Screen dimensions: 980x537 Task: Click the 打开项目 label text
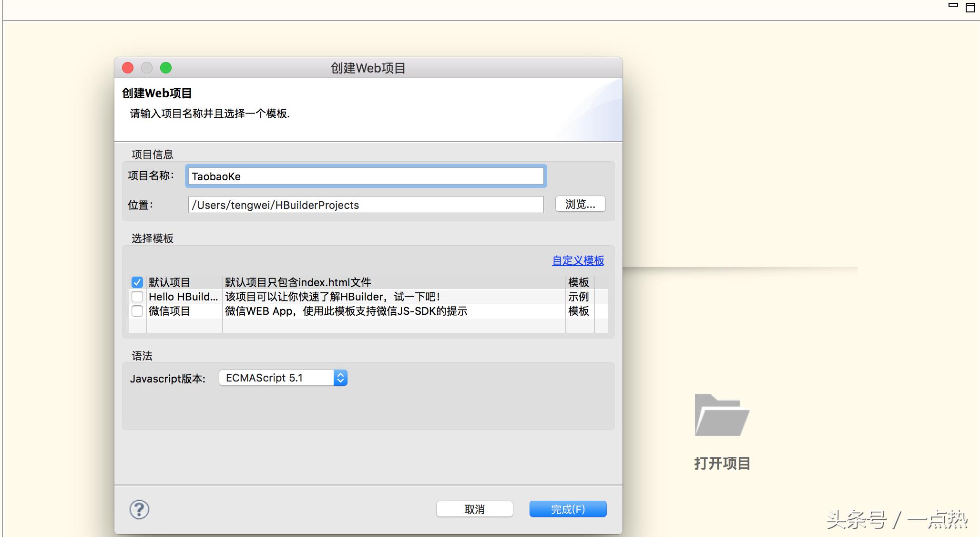pos(722,463)
